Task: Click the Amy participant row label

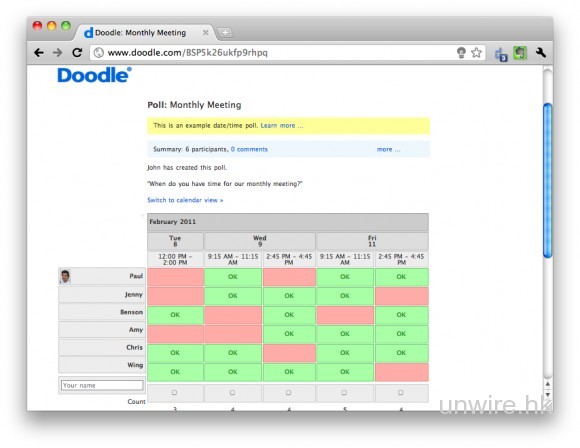Action: pos(102,330)
